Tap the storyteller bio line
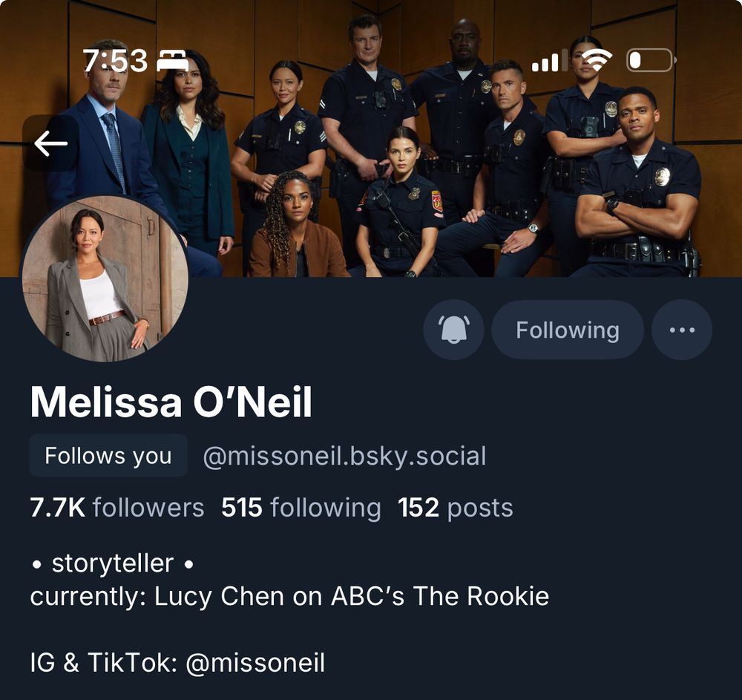 pyautogui.click(x=112, y=563)
